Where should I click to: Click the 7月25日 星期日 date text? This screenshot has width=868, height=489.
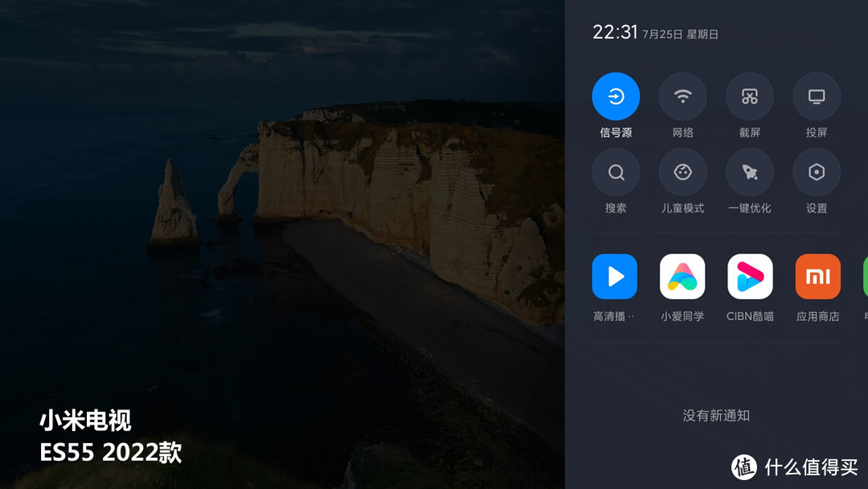click(x=681, y=35)
